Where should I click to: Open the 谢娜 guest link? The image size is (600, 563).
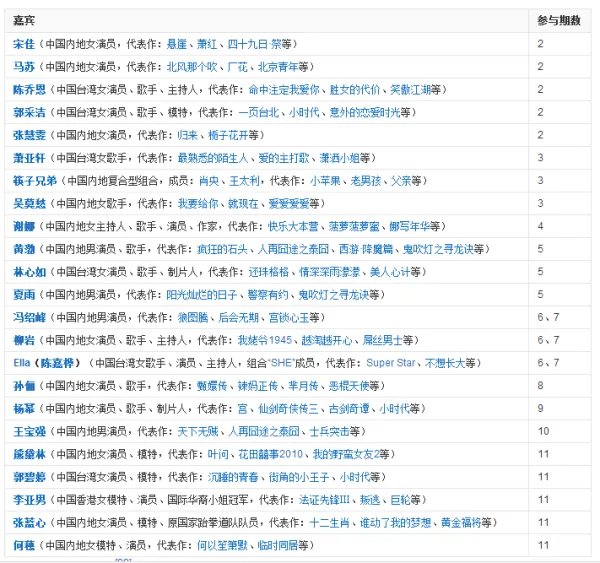point(24,227)
